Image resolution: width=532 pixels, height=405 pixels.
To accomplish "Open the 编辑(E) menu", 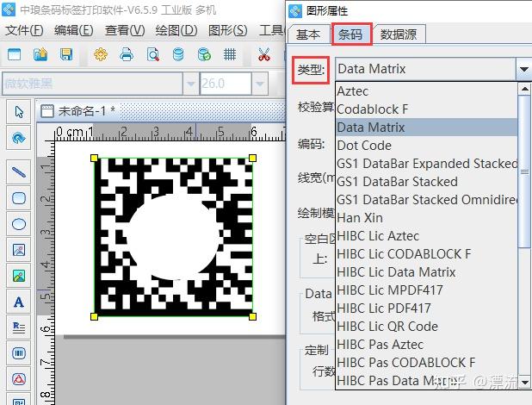I will click(74, 30).
